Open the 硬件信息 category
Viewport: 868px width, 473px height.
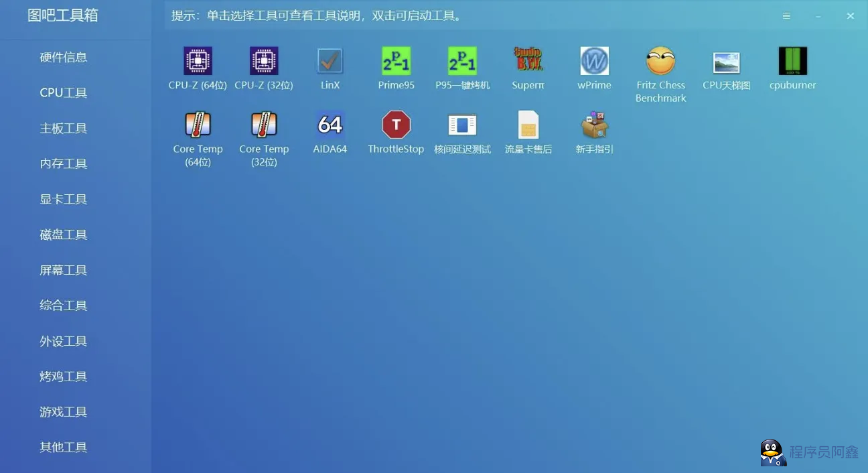(x=64, y=58)
